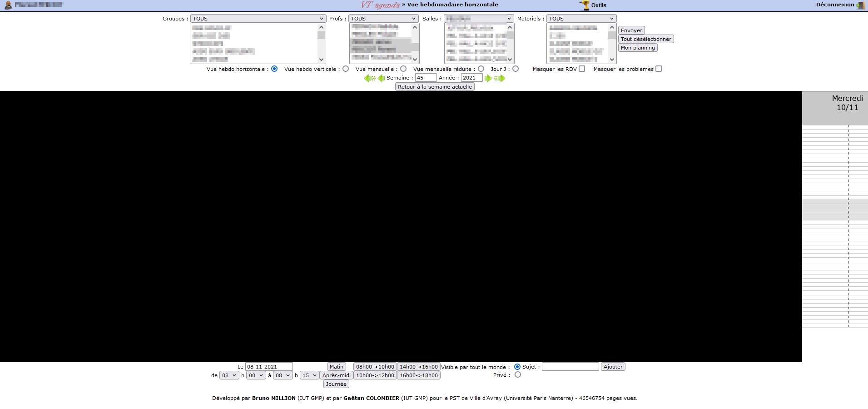Viewport: 868px width, 409px height.
Task: Go to next week with right arrow
Action: point(488,78)
